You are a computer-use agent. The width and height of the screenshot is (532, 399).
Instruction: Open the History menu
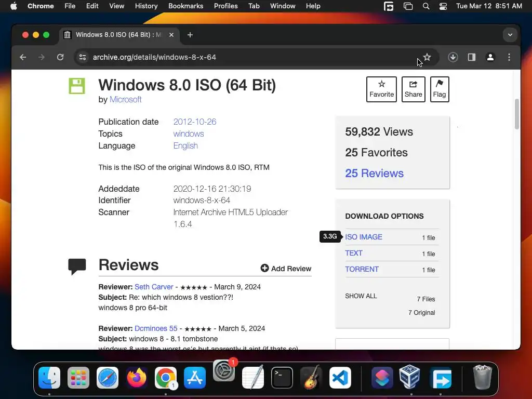click(146, 6)
